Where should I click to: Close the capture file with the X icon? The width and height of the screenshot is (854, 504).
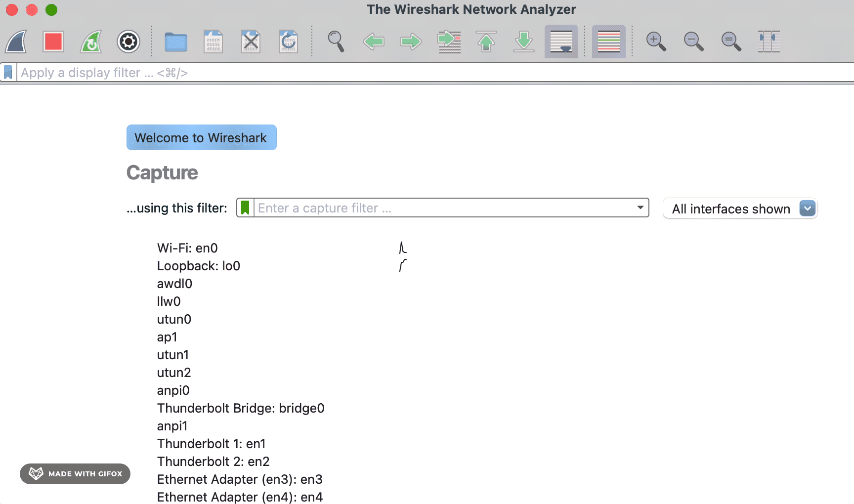click(251, 42)
